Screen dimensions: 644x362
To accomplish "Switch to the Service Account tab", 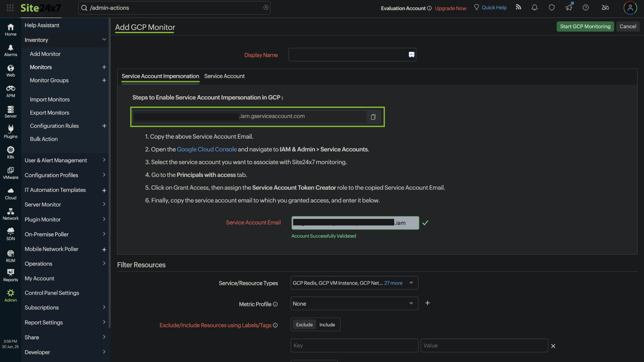I will pyautogui.click(x=224, y=76).
